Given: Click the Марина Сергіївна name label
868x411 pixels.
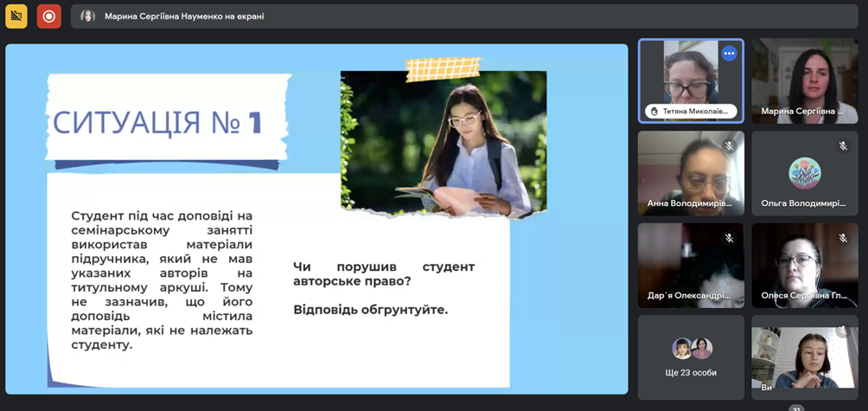Looking at the screenshot, I should click(x=803, y=112).
